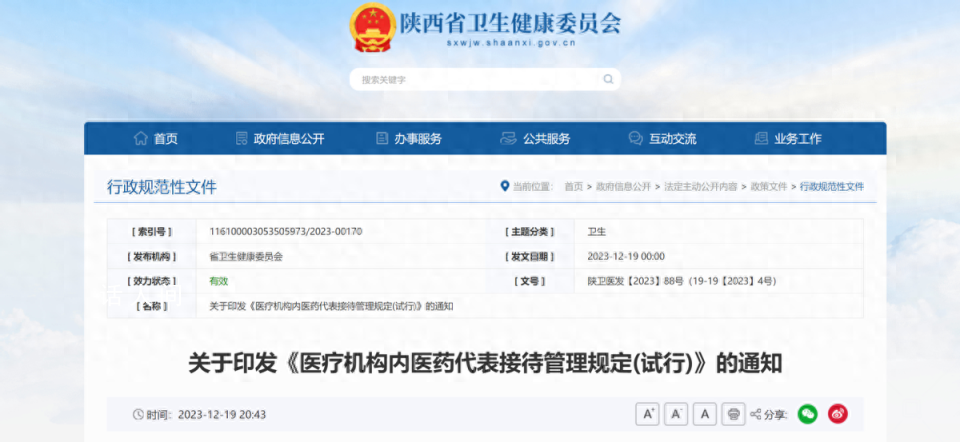The height and width of the screenshot is (442, 960).
Task: Open 业务工作 navigation item
Action: click(x=798, y=138)
